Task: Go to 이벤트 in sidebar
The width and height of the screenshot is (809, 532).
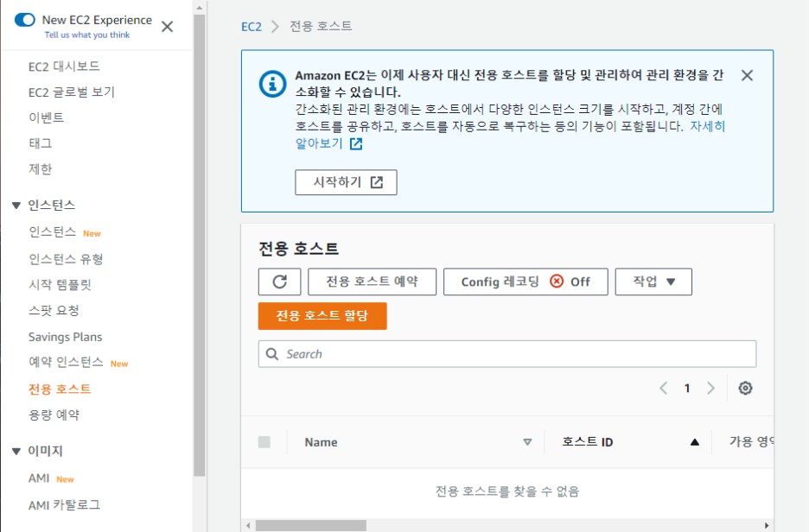Action: pyautogui.click(x=47, y=117)
